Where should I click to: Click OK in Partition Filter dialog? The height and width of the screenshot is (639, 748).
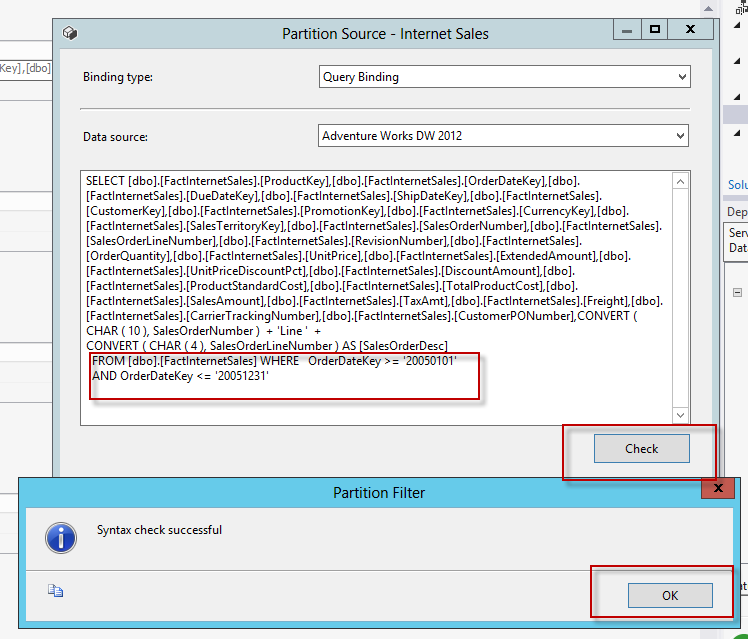[x=670, y=595]
